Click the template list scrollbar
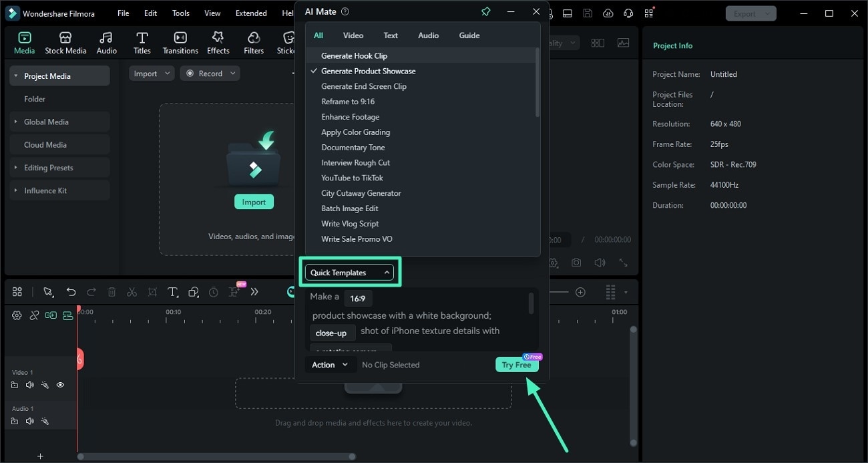Image resolution: width=868 pixels, height=463 pixels. tap(537, 84)
